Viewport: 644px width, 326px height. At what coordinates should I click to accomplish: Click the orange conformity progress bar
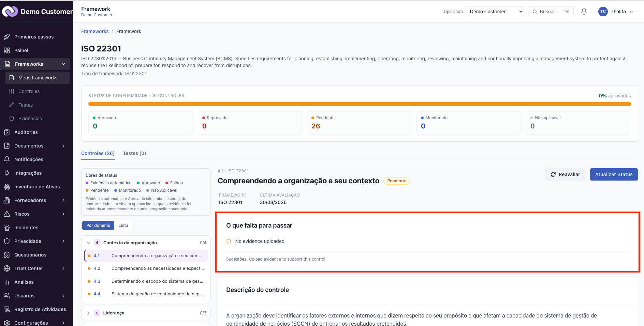[x=360, y=104]
